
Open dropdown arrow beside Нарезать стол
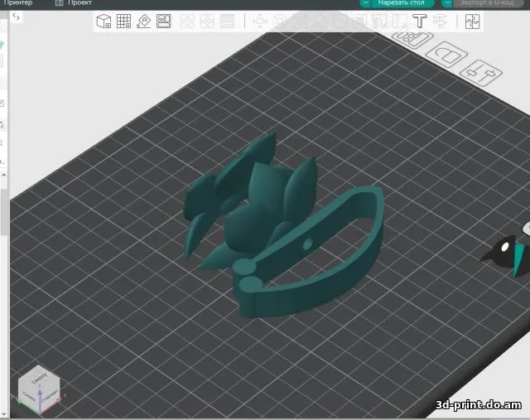coord(366,3)
